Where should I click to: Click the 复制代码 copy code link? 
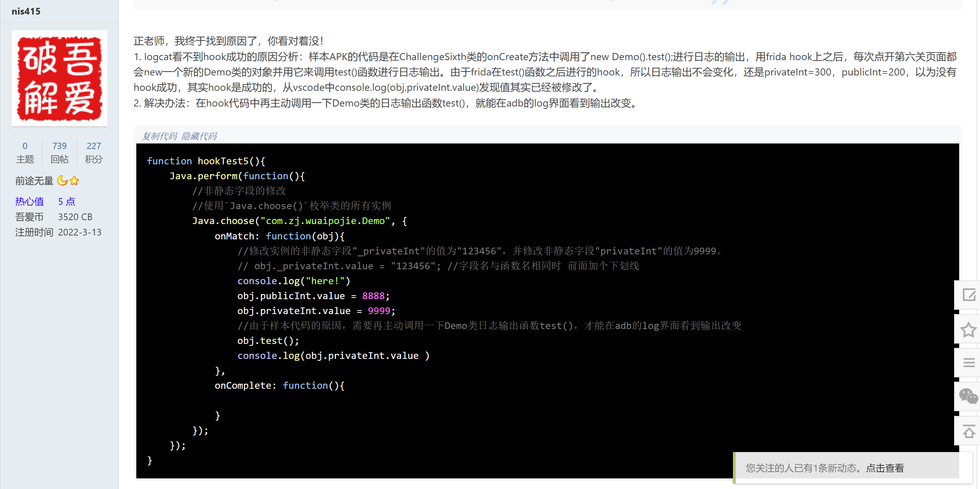point(159,136)
